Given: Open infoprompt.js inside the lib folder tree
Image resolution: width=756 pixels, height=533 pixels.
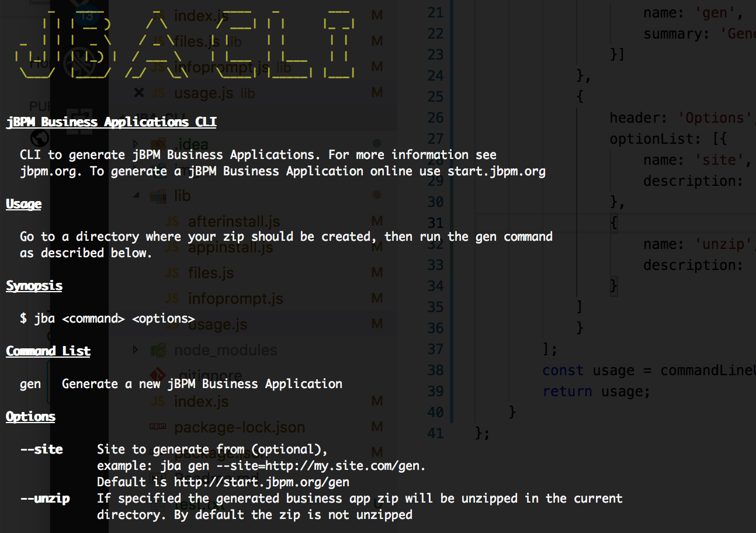Looking at the screenshot, I should tap(235, 299).
